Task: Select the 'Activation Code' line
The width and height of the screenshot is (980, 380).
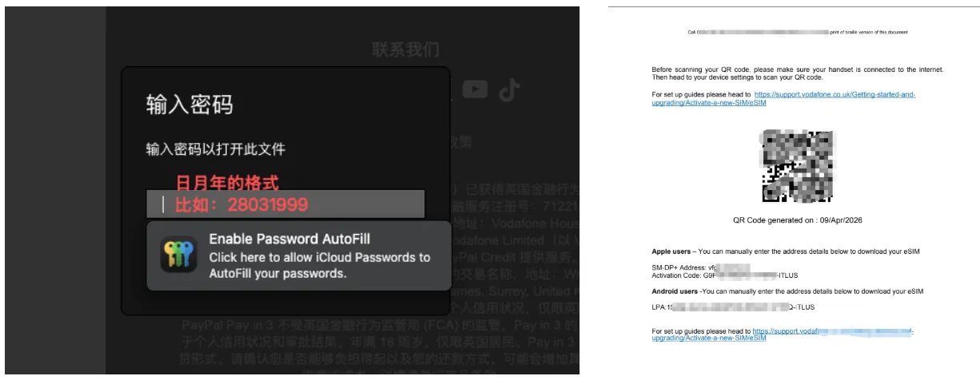Action: click(725, 275)
